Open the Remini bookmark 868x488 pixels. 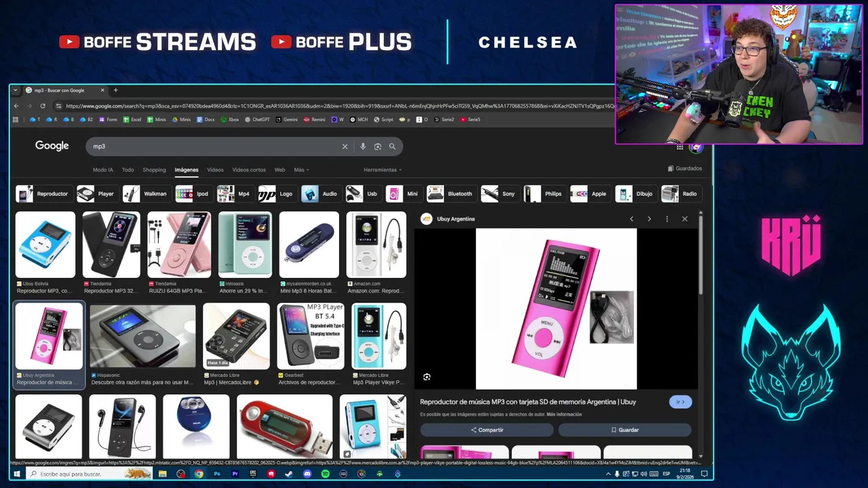315,119
